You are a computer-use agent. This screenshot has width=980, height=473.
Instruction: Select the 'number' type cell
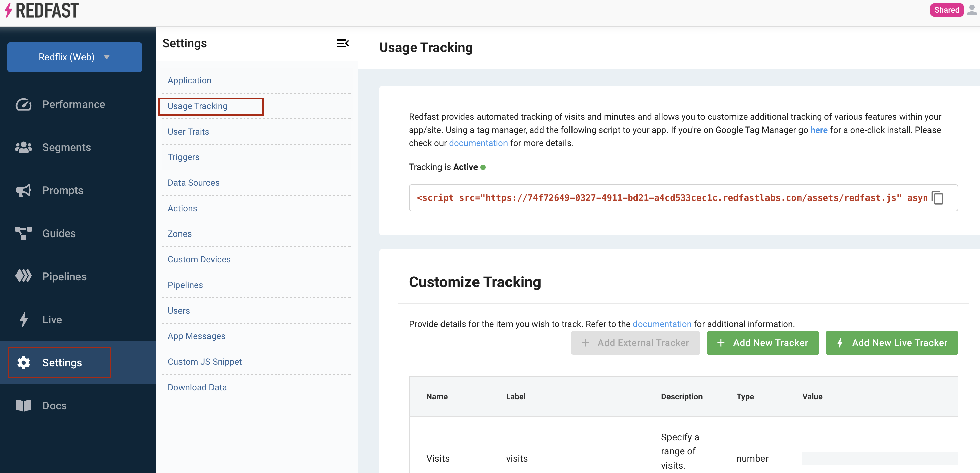(752, 458)
